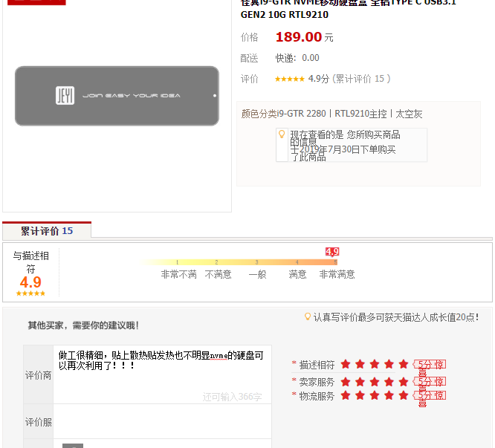Click the 5分 惊喜 tag beside 物流服务
495x448 pixels.
(x=430, y=395)
